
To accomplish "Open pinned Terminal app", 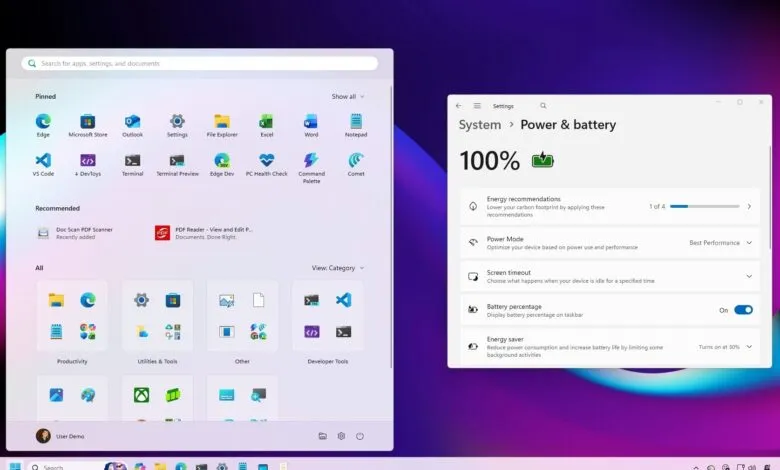I will 132,165.
